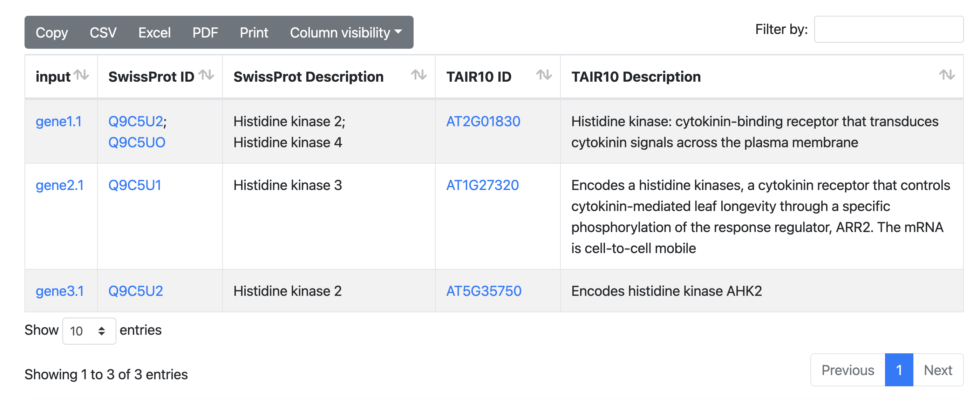Change the Show entries count selector
Image resolution: width=980 pixels, height=401 pixels.
[x=89, y=331]
